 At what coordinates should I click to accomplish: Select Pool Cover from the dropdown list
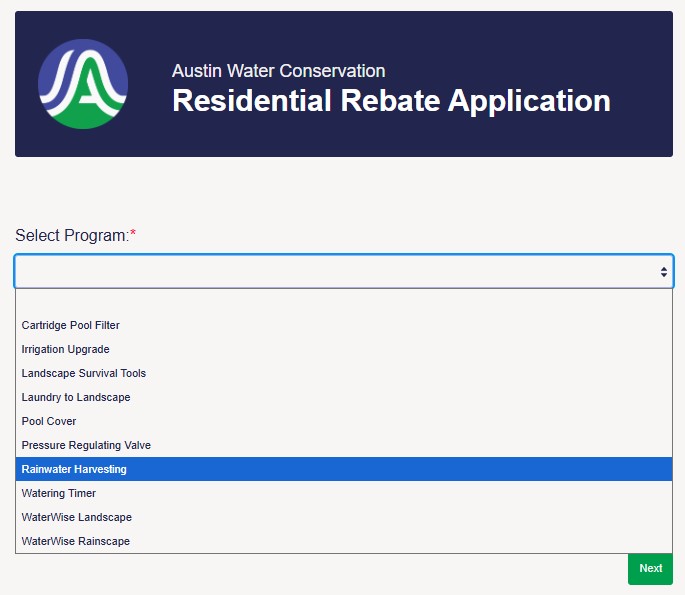coord(49,421)
